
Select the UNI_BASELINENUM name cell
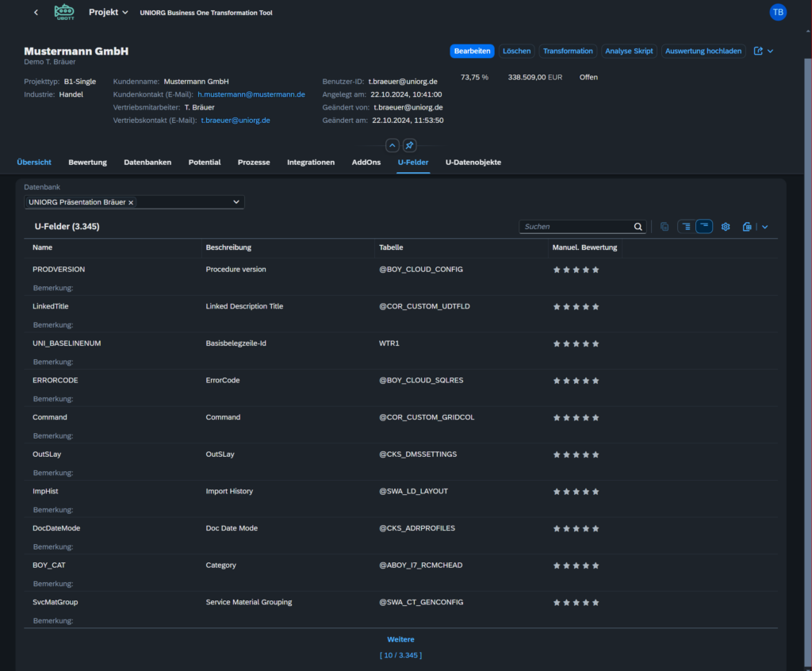67,343
